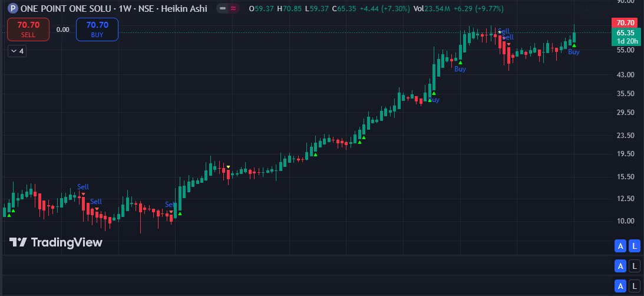
Task: Toggle log scale L in the bottom pane
Action: (x=635, y=286)
